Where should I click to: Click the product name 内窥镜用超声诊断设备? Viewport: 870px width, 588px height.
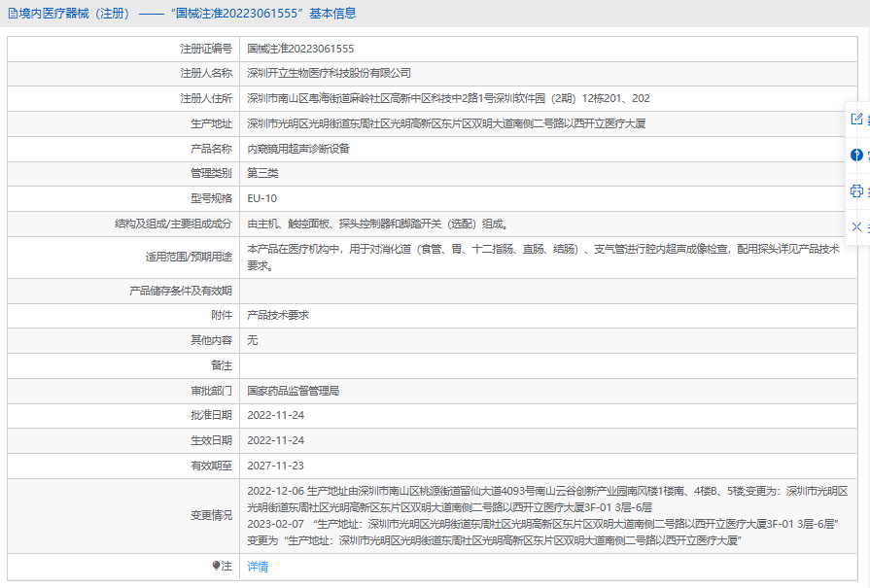298,149
